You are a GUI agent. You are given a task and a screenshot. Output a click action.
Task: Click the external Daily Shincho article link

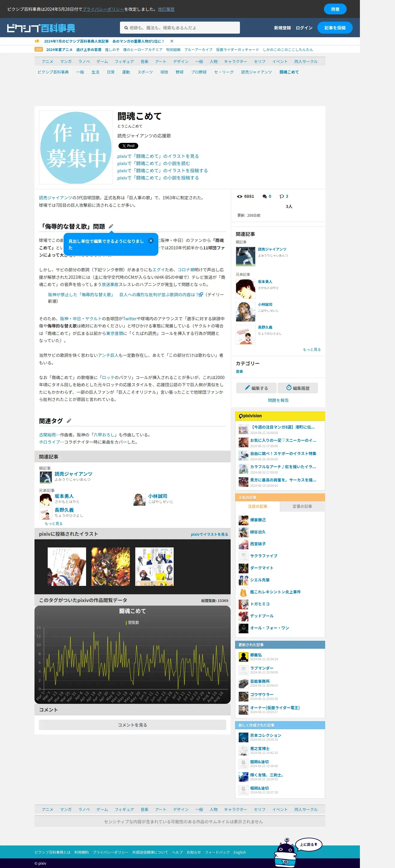[x=125, y=294]
